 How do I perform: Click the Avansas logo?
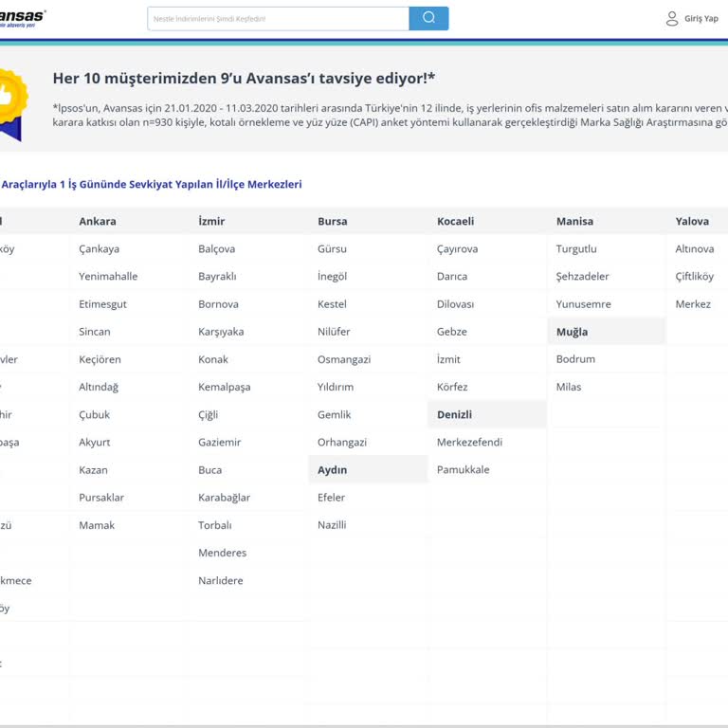pyautogui.click(x=22, y=18)
